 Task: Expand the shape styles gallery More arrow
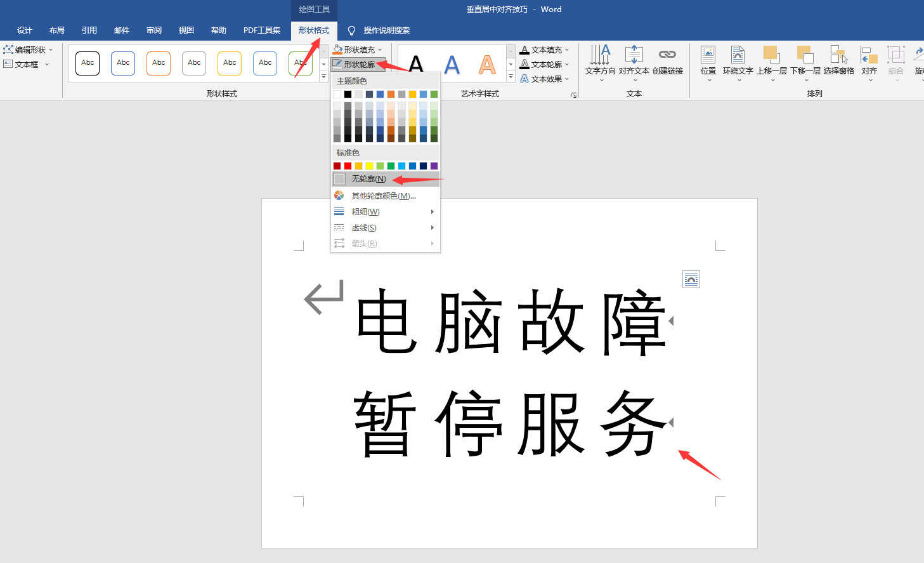point(323,77)
